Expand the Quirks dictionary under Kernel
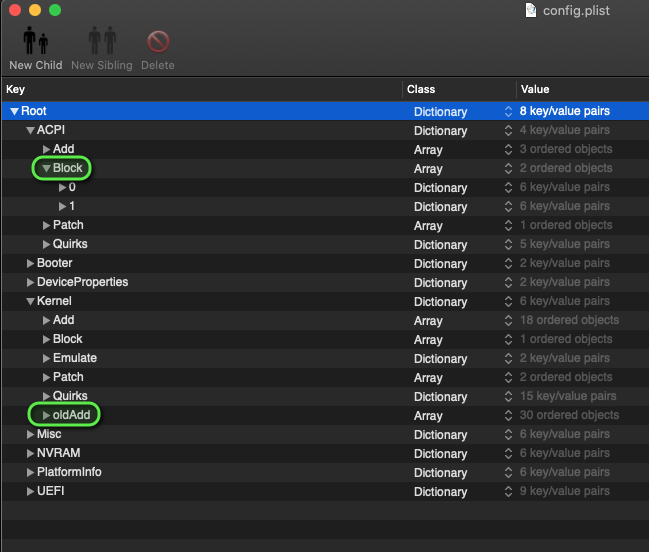The height and width of the screenshot is (552, 649). coord(46,397)
